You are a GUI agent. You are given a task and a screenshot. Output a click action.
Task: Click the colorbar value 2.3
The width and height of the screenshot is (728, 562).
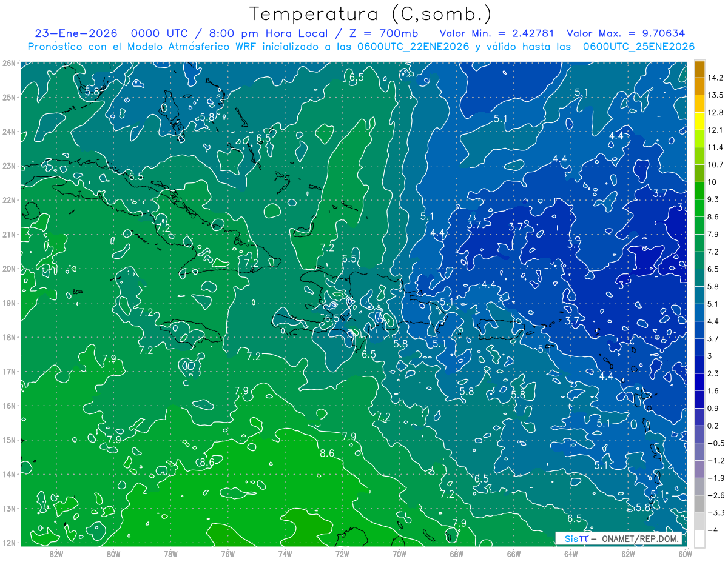713,373
